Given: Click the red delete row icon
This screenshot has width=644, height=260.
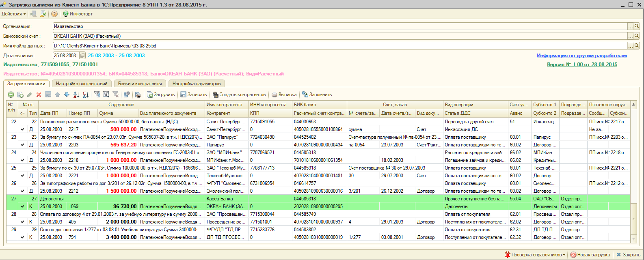Looking at the screenshot, I should pyautogui.click(x=39, y=95).
